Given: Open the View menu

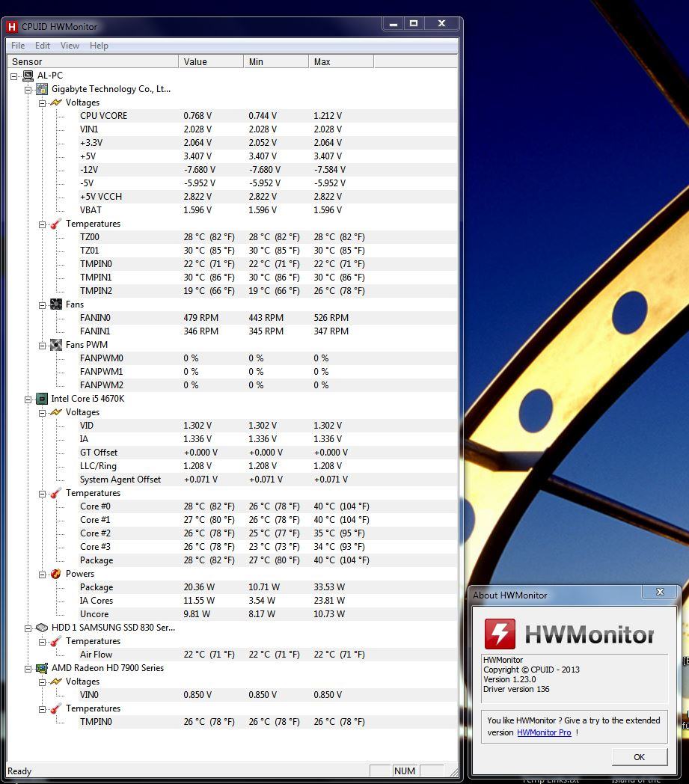Looking at the screenshot, I should pos(70,46).
